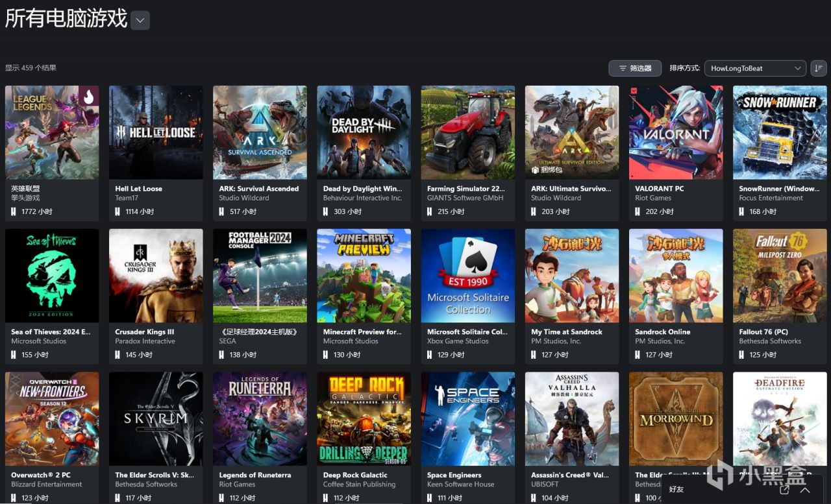This screenshot has height=504, width=831.
Task: Reverse the sort order with the arrow icon
Action: pyautogui.click(x=819, y=68)
